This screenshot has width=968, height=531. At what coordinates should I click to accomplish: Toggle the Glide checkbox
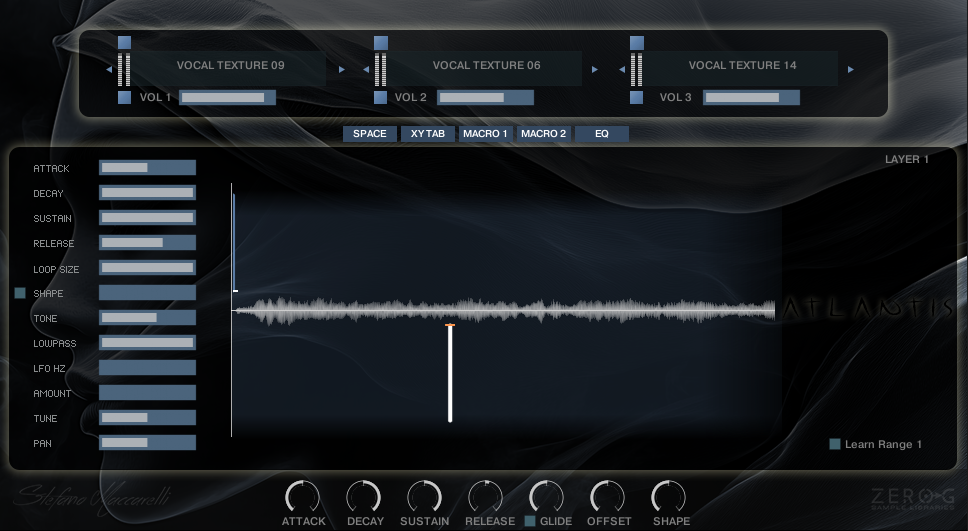(x=530, y=521)
